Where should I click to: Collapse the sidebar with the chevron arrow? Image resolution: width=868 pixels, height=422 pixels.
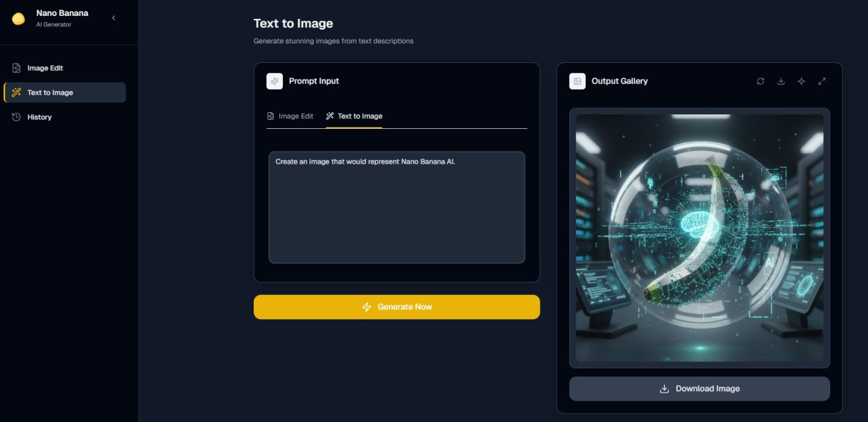point(114,18)
